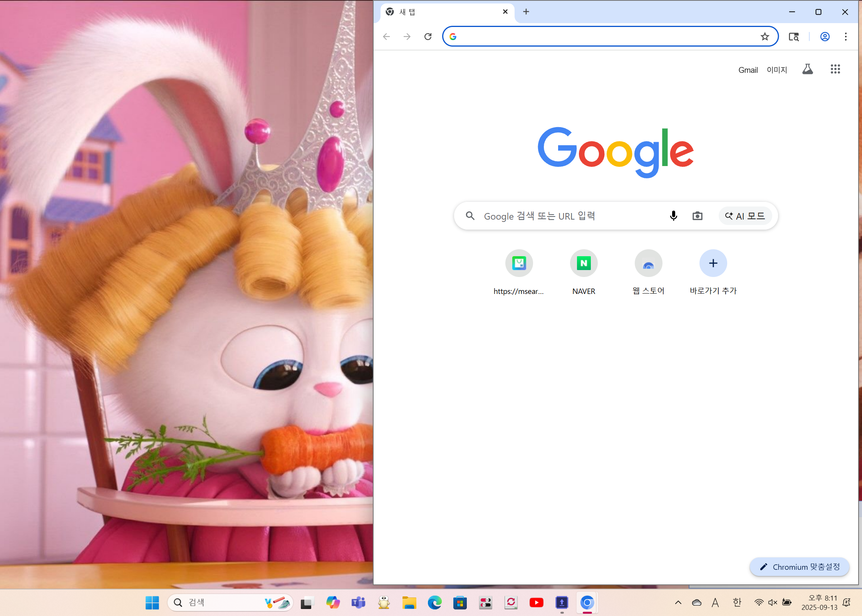Open Microsoft Store from the taskbar

pos(460,603)
